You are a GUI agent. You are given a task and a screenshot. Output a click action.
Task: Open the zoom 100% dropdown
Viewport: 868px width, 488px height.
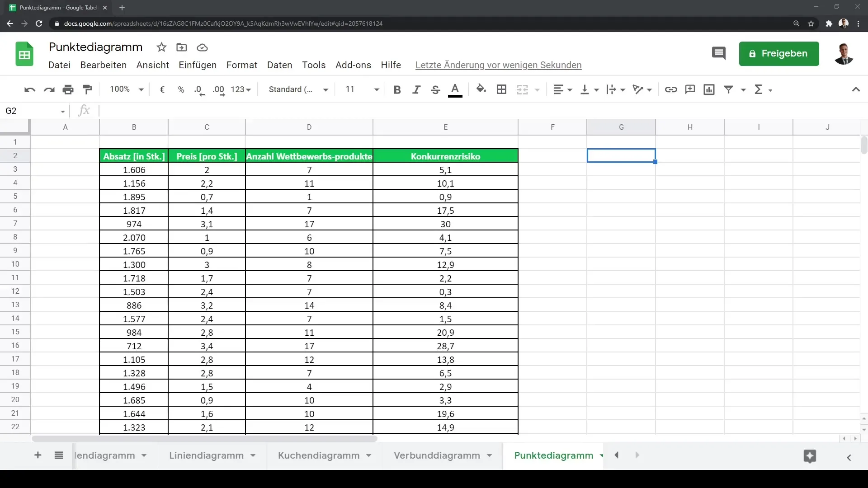point(127,89)
